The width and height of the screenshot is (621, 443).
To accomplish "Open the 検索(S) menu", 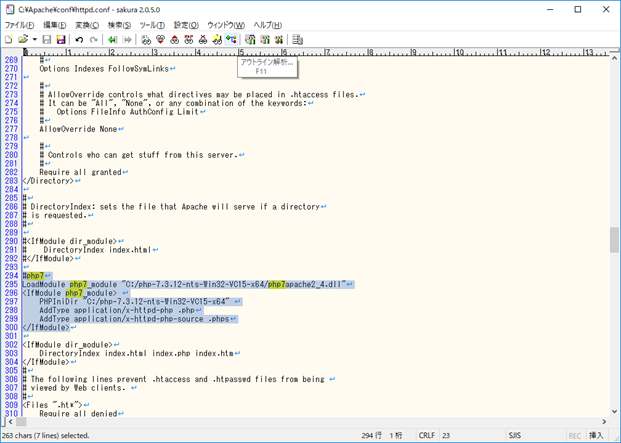I will (x=119, y=25).
